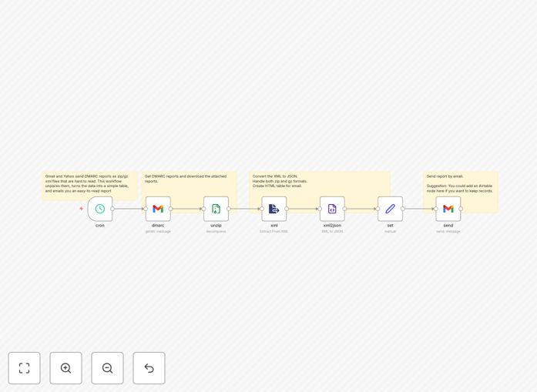Click output connector of dmarc node
The image size is (537, 392).
click(x=170, y=209)
